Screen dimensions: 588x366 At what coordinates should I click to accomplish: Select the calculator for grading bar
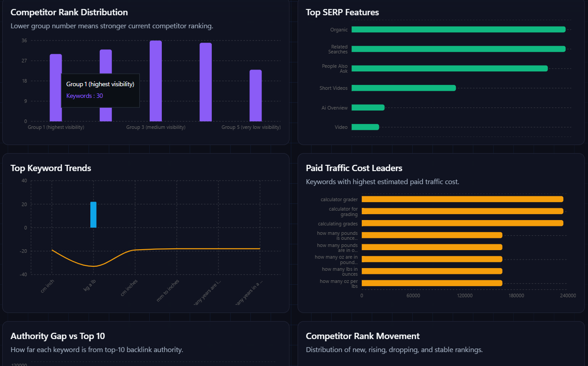pyautogui.click(x=463, y=211)
